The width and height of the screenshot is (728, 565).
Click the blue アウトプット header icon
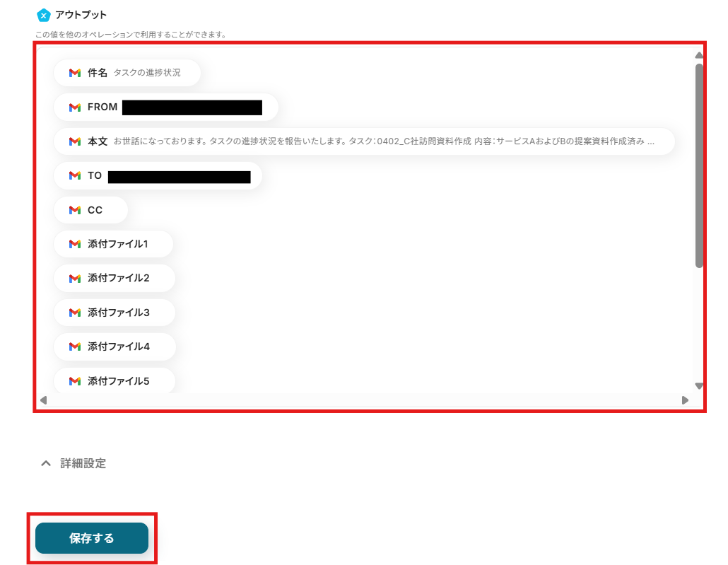[x=43, y=16]
